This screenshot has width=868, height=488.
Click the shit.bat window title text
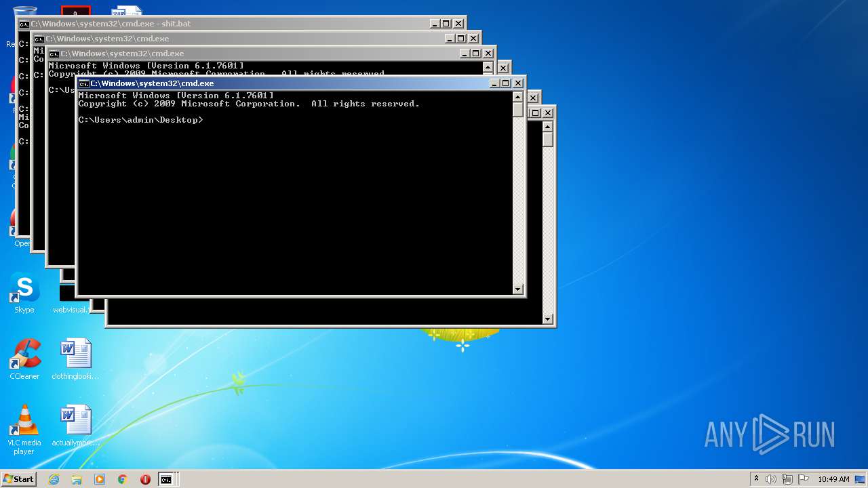pos(111,24)
